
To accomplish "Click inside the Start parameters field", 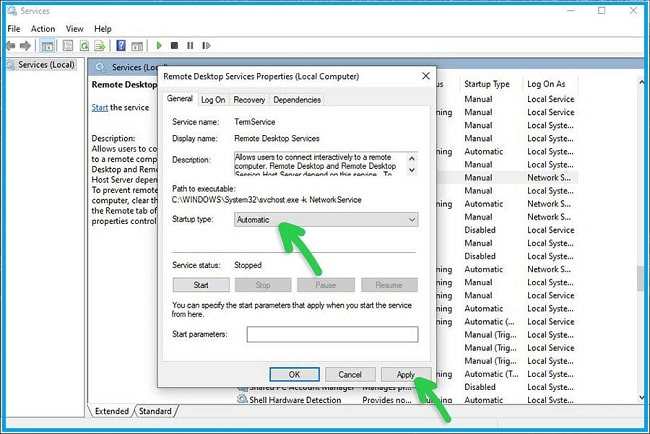I will [x=332, y=335].
